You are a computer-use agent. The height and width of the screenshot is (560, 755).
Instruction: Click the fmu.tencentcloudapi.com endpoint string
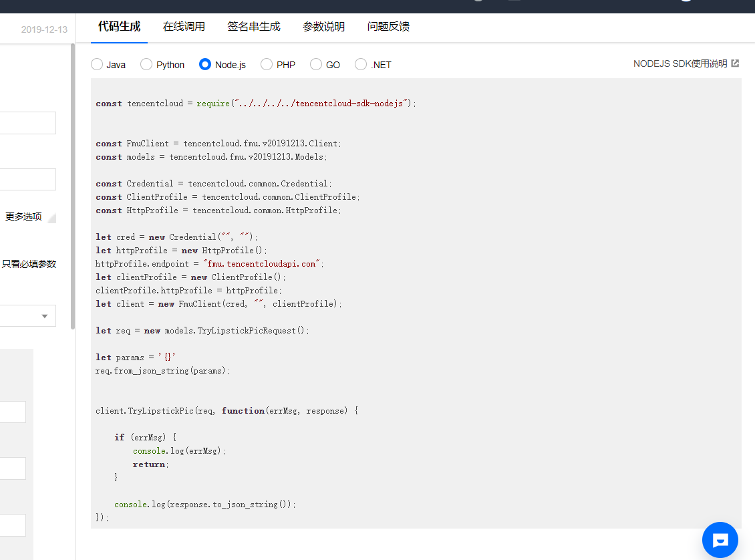tap(261, 264)
